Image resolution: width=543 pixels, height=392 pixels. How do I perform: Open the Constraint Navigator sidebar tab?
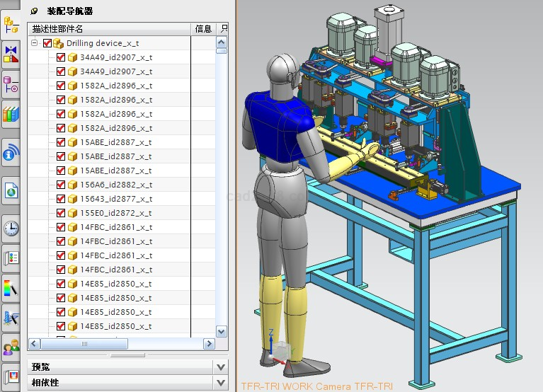11,54
